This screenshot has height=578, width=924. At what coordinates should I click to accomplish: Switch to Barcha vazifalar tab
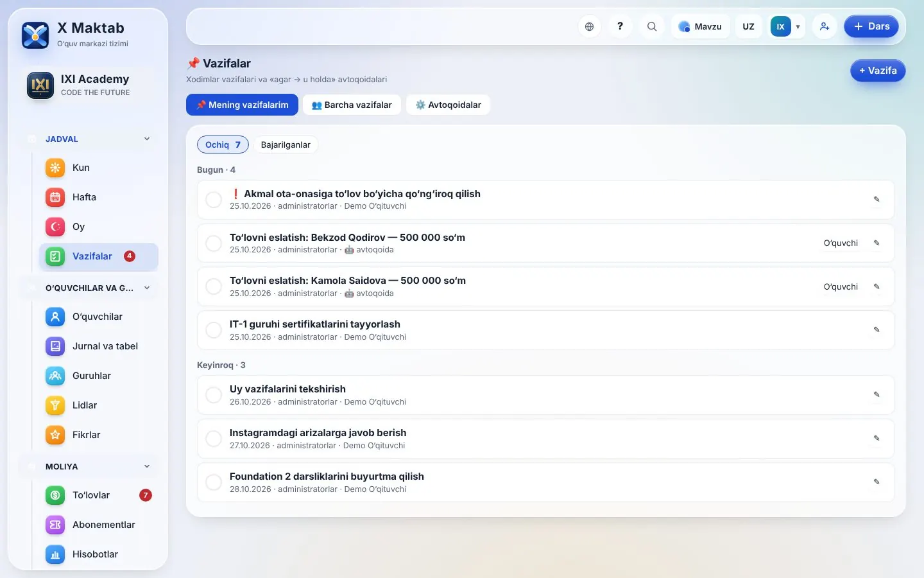pyautogui.click(x=352, y=105)
